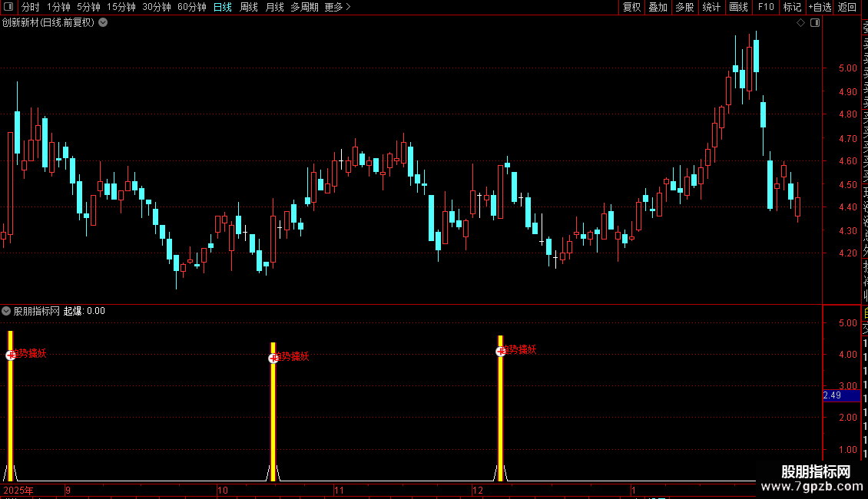Switch to the 周线 weekly tab
The image size is (868, 499).
[x=249, y=7]
